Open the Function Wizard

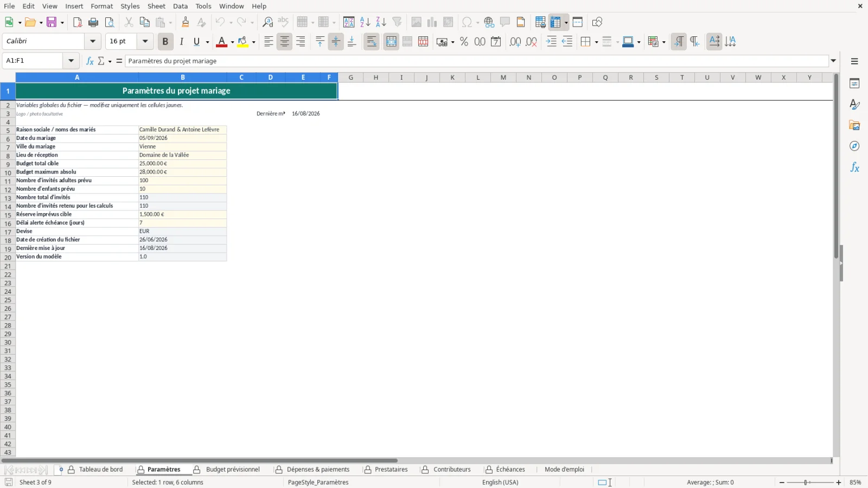pos(90,61)
